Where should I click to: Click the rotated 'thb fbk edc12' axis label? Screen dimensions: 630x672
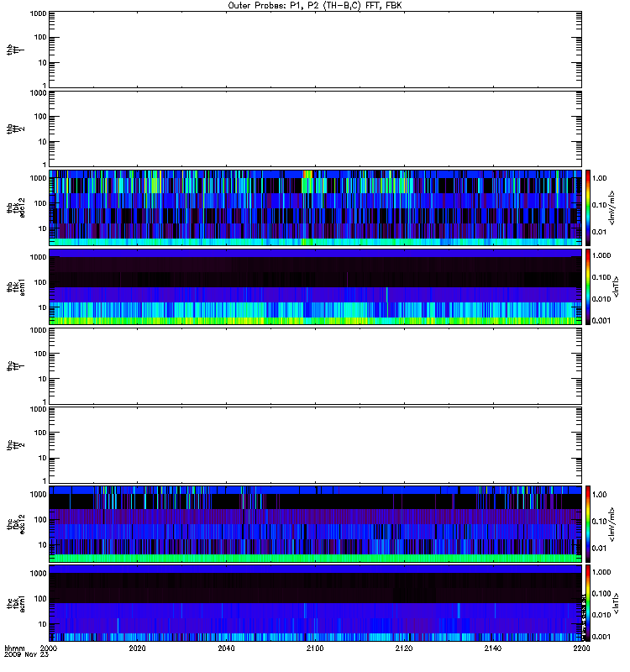[x=16, y=207]
